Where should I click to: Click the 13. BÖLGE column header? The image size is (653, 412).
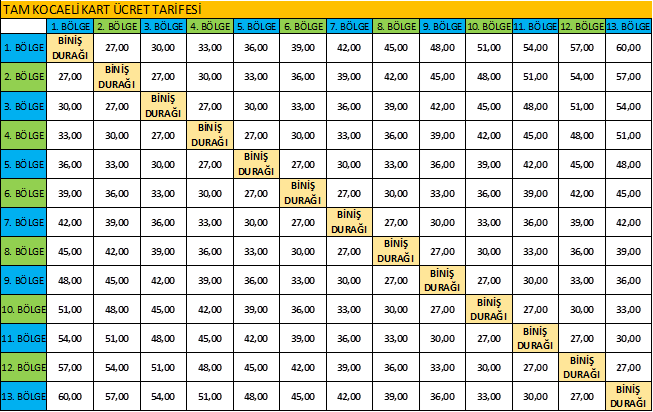point(628,24)
